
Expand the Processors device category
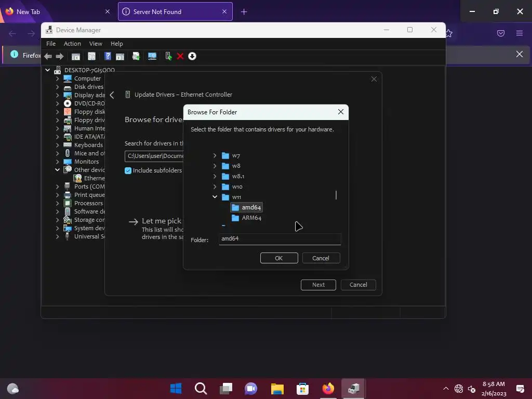(57, 203)
